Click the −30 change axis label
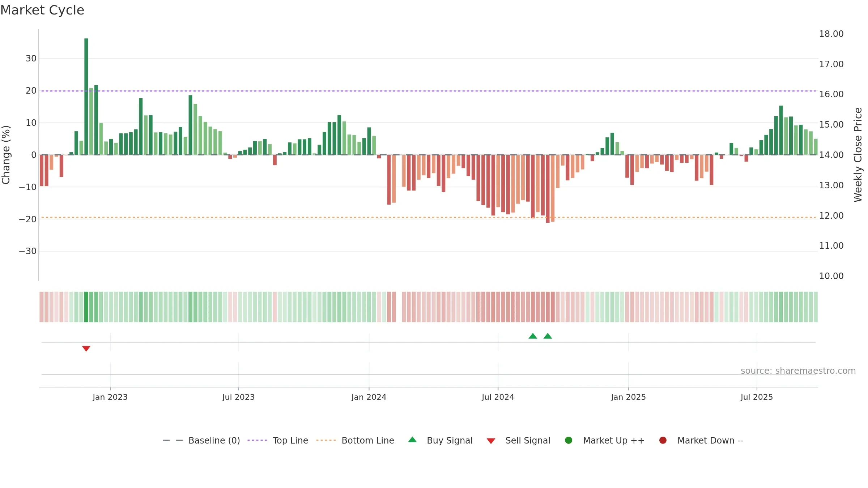 point(28,251)
